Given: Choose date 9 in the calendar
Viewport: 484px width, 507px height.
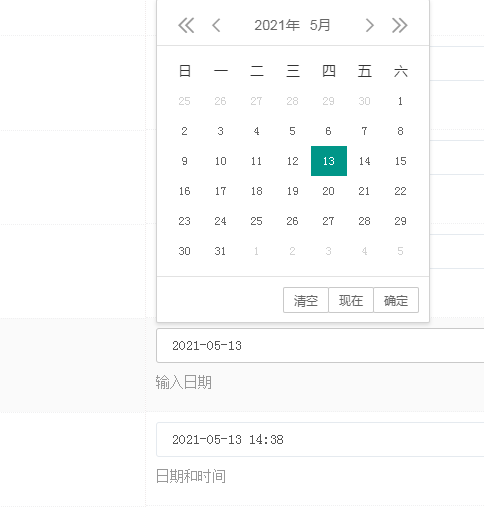Looking at the screenshot, I should [184, 161].
